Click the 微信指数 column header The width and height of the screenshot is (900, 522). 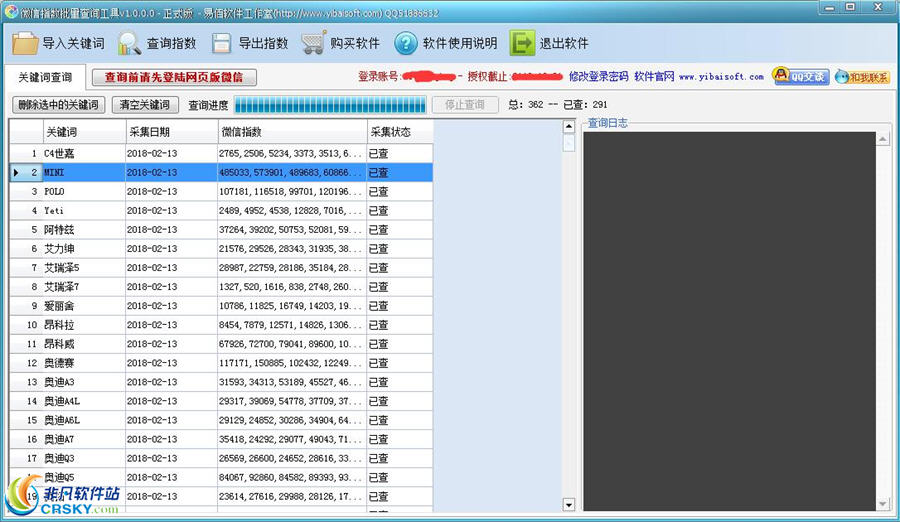point(292,132)
